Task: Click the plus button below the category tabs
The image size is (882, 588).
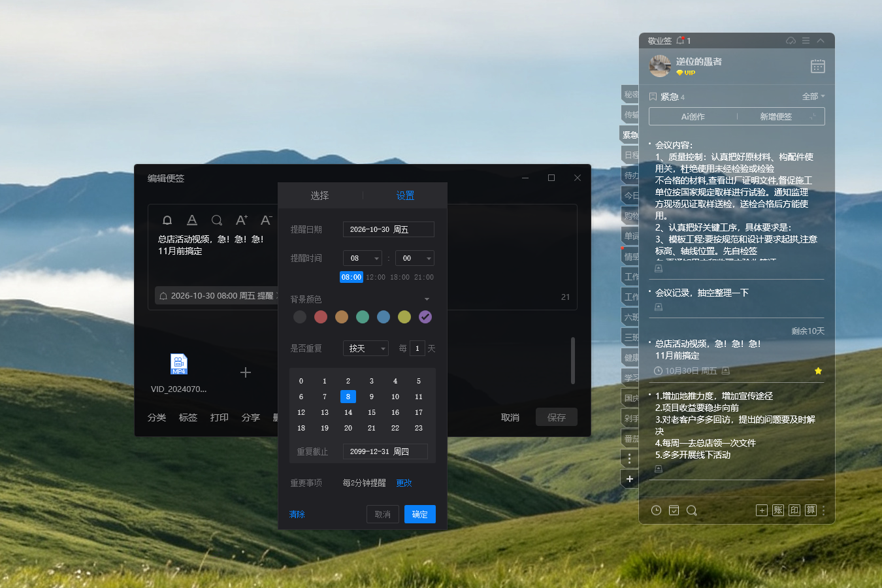Action: tap(630, 479)
